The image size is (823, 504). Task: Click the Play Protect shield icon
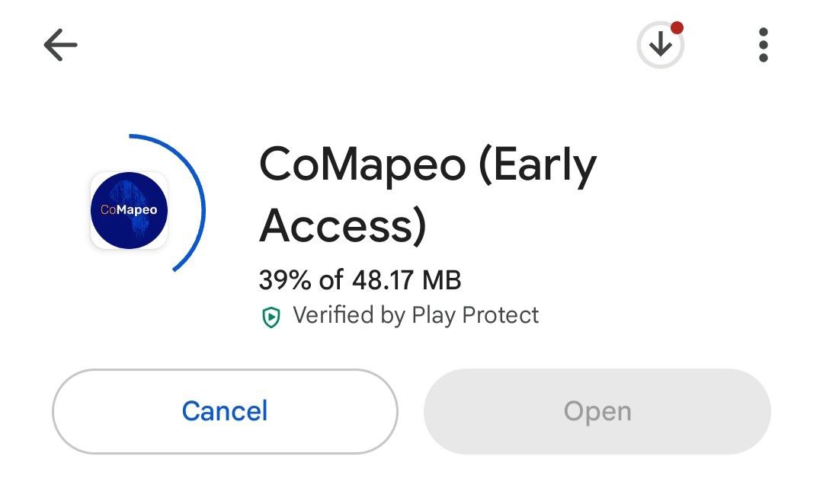[x=271, y=317]
